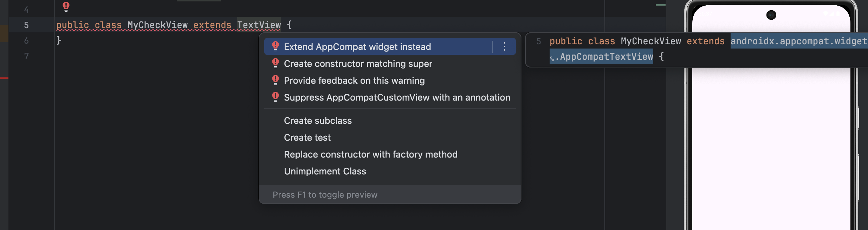This screenshot has width=868, height=230.
Task: Click the MyCheckView class name in the editor
Action: pos(157,25)
